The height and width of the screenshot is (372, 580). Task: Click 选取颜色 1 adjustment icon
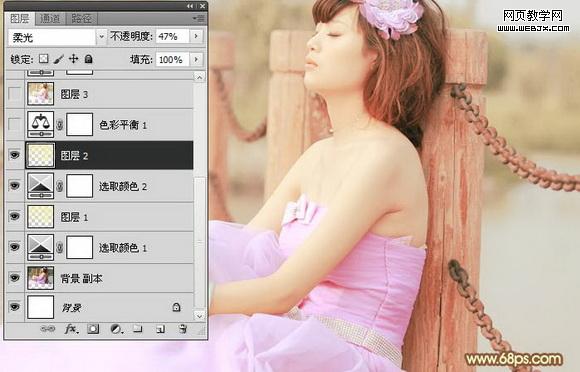tap(41, 247)
